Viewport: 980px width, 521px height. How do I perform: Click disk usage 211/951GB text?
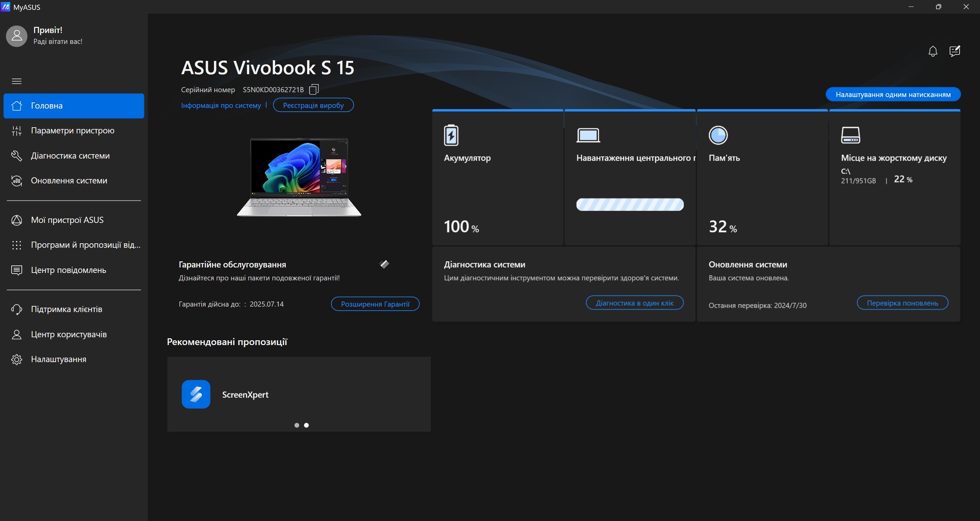point(858,181)
